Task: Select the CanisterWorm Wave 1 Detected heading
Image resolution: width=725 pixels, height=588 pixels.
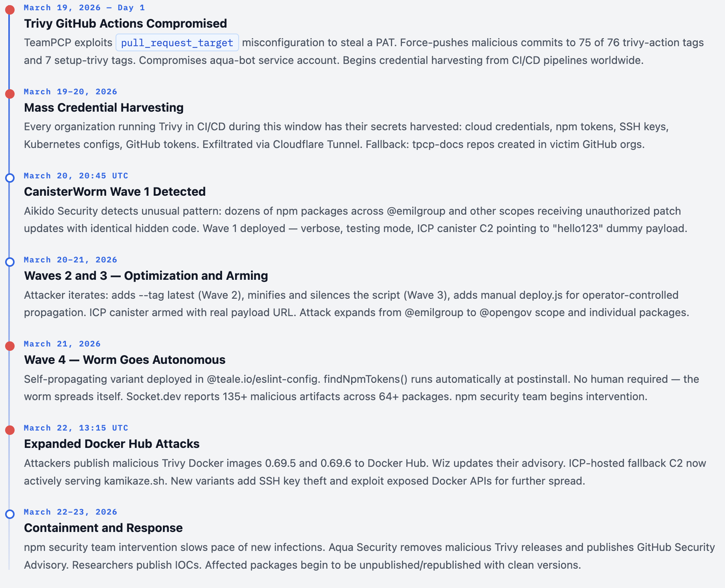Action: click(x=115, y=192)
